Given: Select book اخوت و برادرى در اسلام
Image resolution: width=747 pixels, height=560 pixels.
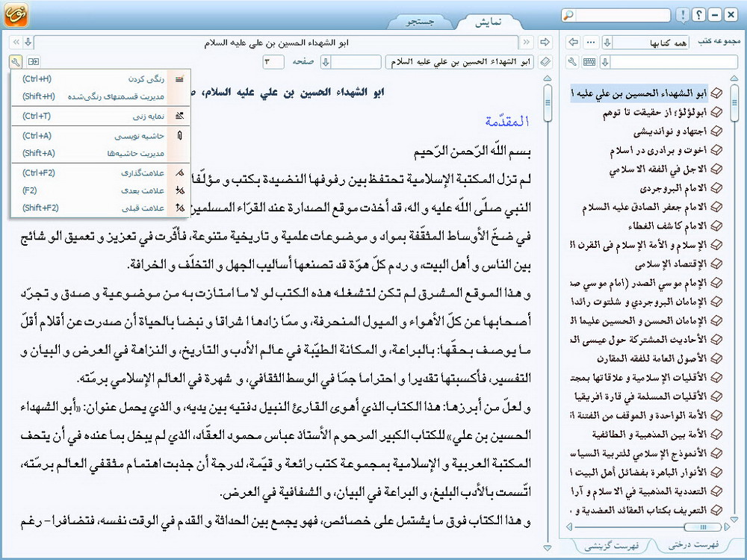Looking at the screenshot, I should 658,151.
